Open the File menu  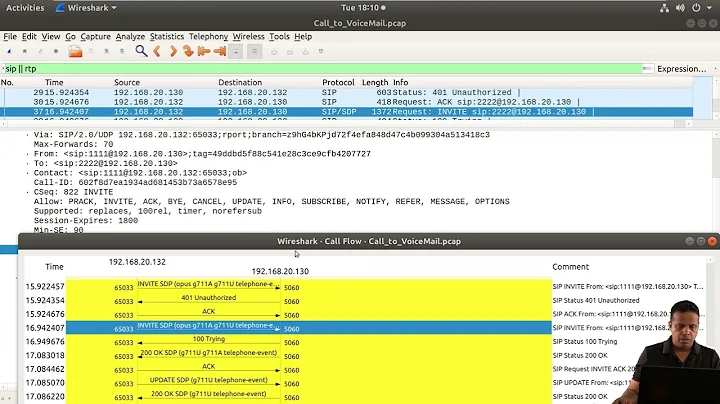(x=10, y=36)
